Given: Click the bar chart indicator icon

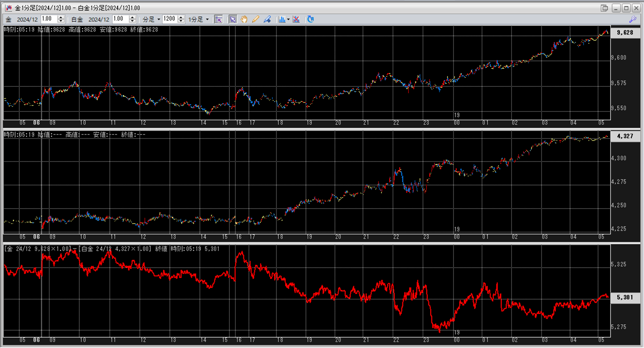Looking at the screenshot, I should (281, 20).
